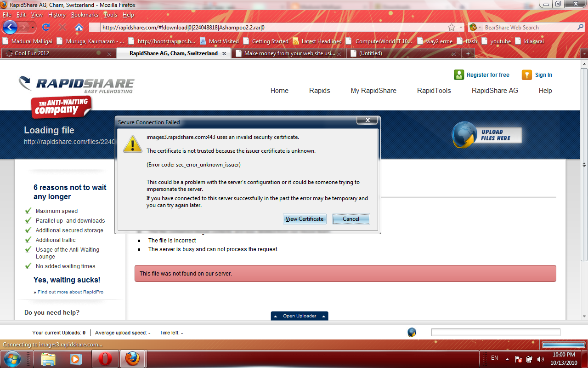Click the Windows Start button
Image resolution: width=588 pixels, height=368 pixels.
click(x=12, y=358)
